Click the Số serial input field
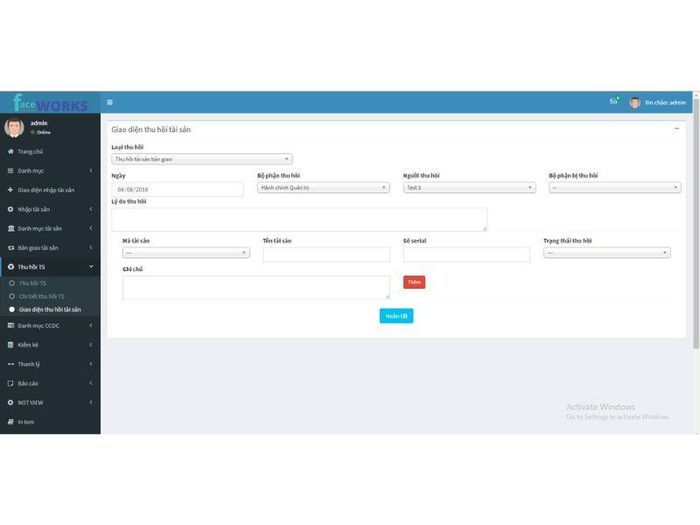700x525 pixels. [467, 254]
